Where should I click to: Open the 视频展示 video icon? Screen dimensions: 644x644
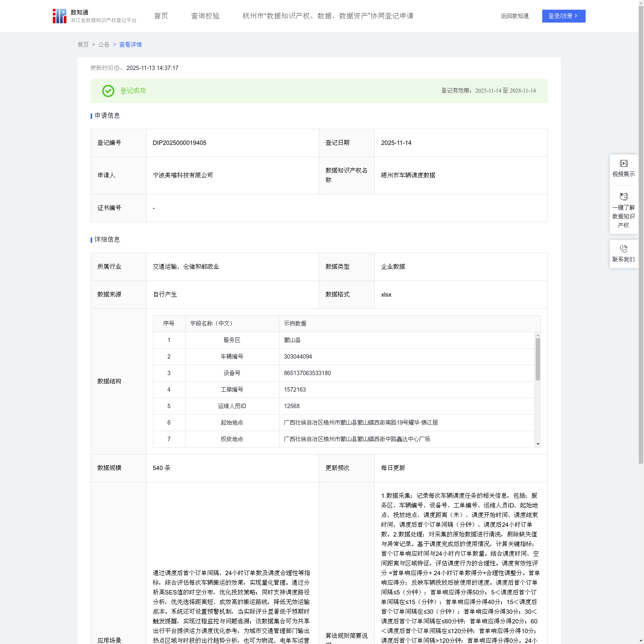[x=623, y=163]
